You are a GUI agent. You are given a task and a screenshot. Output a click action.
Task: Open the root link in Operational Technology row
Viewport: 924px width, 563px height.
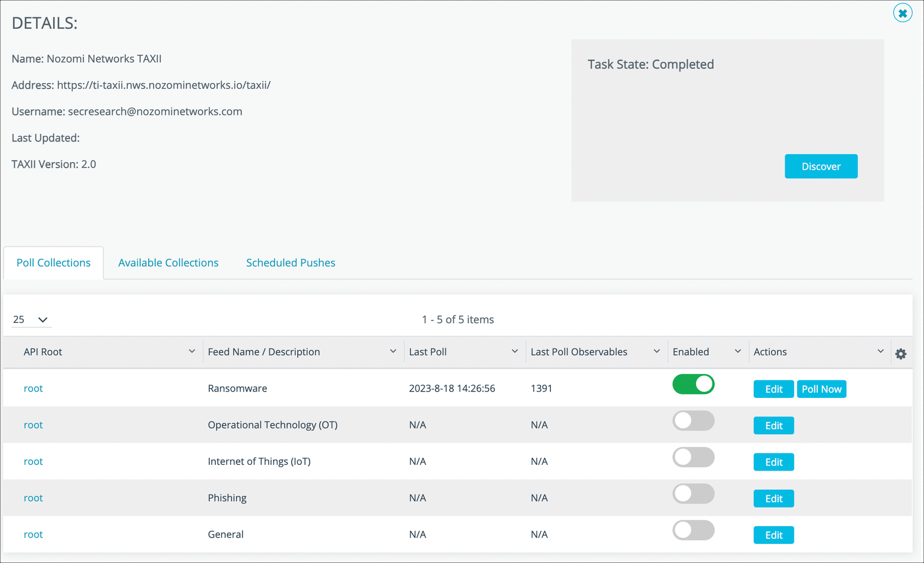[33, 425]
